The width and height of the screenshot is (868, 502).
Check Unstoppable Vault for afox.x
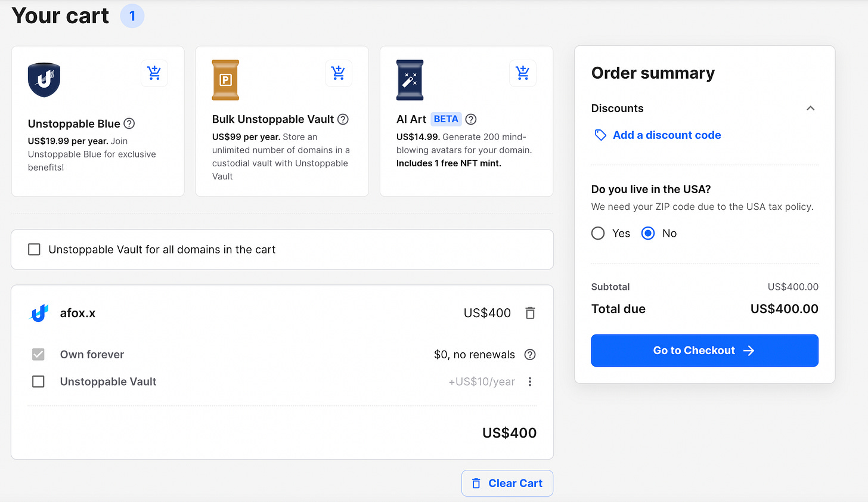click(x=38, y=382)
